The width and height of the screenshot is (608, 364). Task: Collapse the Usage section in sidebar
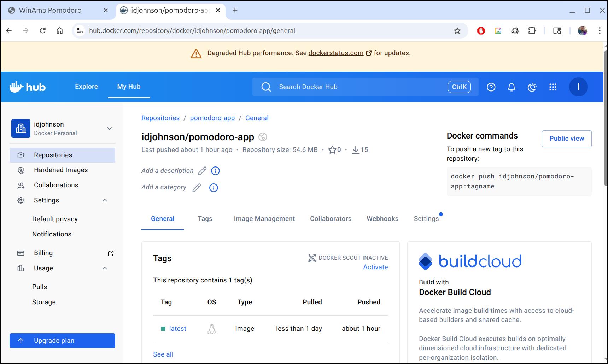point(105,268)
